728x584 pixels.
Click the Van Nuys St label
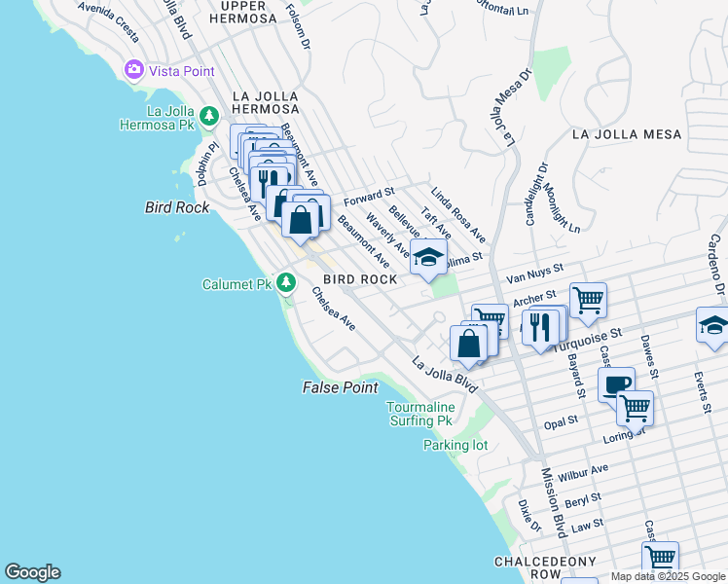[534, 273]
